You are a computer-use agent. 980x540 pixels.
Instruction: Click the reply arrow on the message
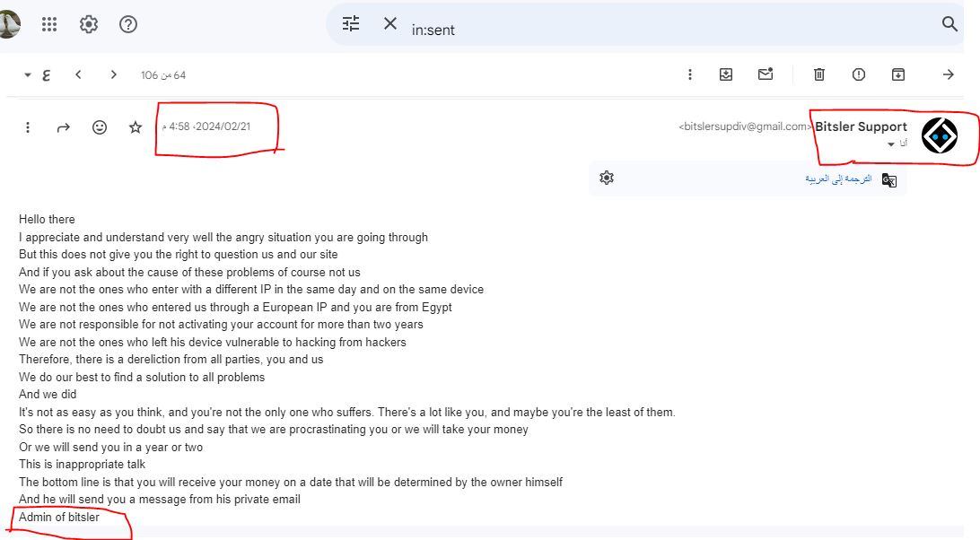64,127
